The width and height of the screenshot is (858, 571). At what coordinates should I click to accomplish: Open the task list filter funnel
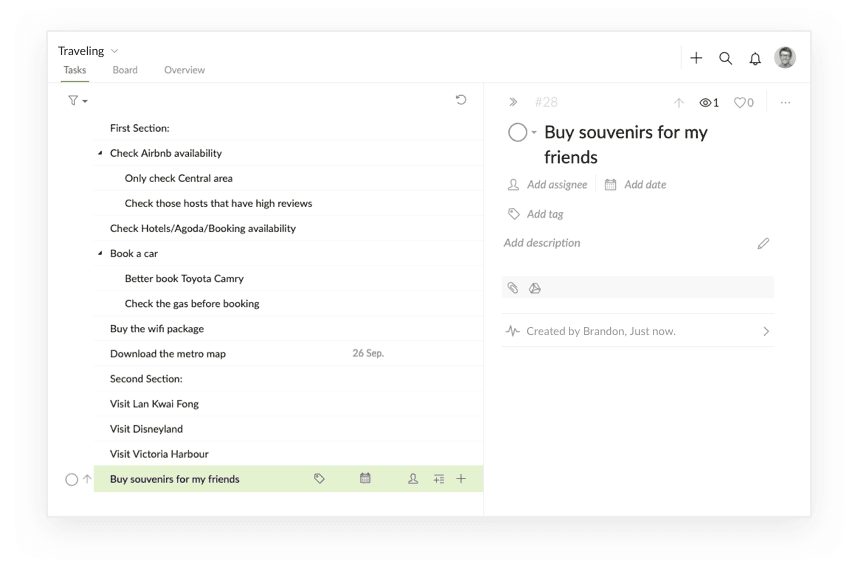pos(73,101)
